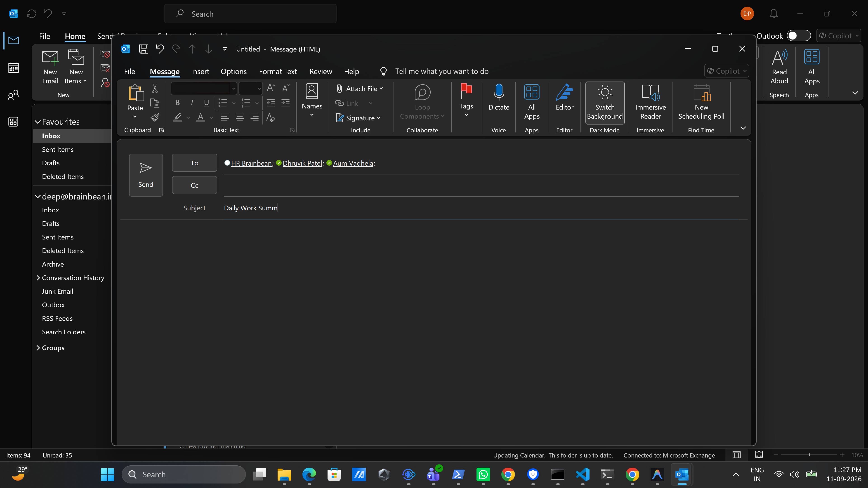Click the Format Painter brush icon
This screenshot has height=488, width=868.
155,117
